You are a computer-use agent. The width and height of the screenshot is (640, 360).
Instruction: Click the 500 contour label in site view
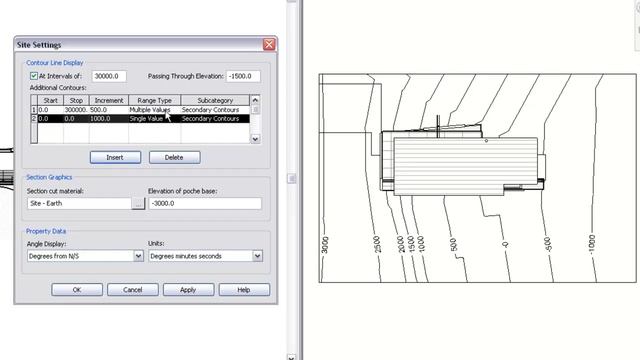click(453, 245)
